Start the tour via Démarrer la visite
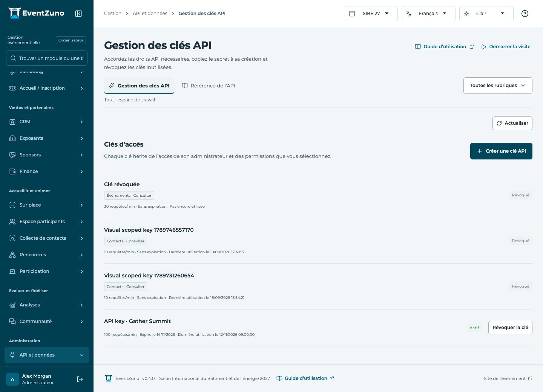This screenshot has width=543, height=392. tap(506, 47)
